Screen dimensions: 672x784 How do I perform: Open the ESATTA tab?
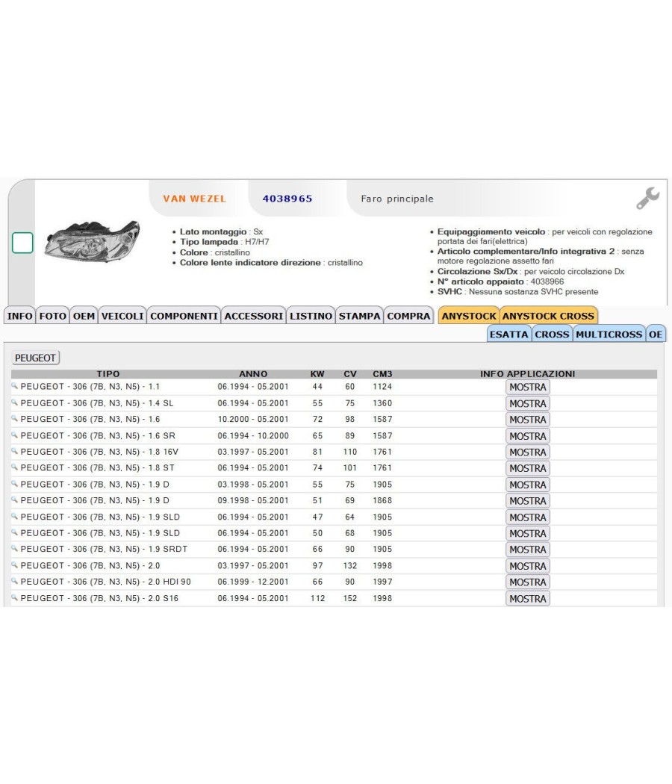tap(508, 334)
